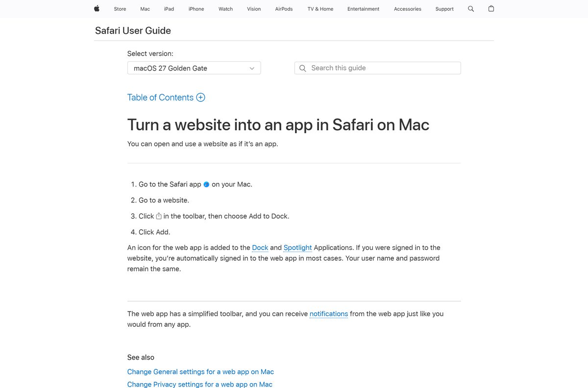
Task: Click the magnifier icon inside guide search field
Action: tap(303, 68)
